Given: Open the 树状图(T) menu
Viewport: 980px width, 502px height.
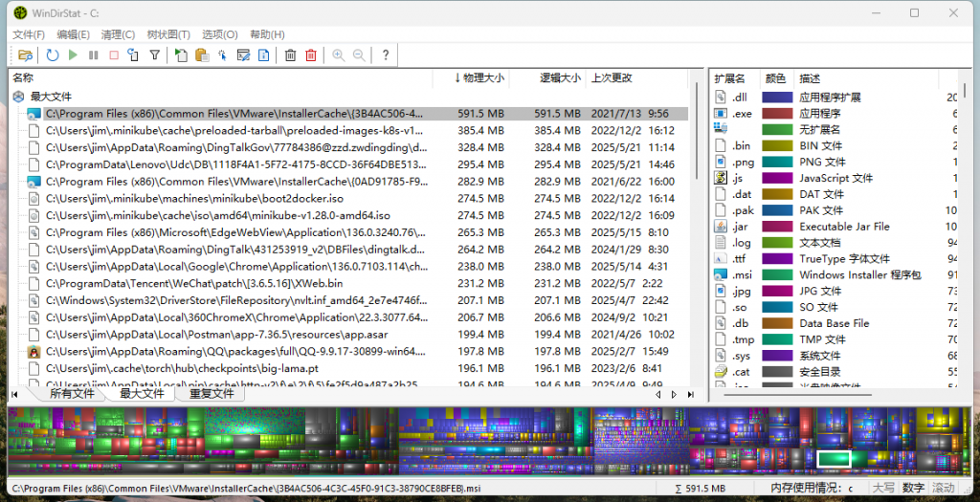Looking at the screenshot, I should [168, 34].
